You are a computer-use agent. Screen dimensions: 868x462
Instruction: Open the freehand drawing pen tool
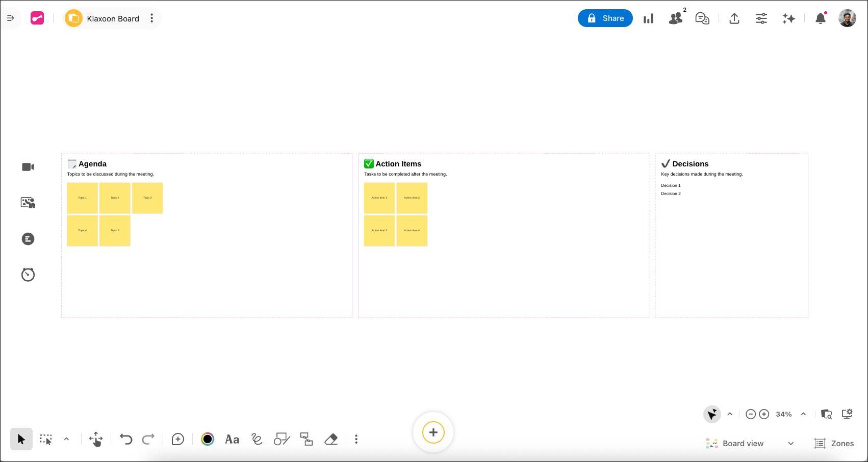tap(257, 439)
